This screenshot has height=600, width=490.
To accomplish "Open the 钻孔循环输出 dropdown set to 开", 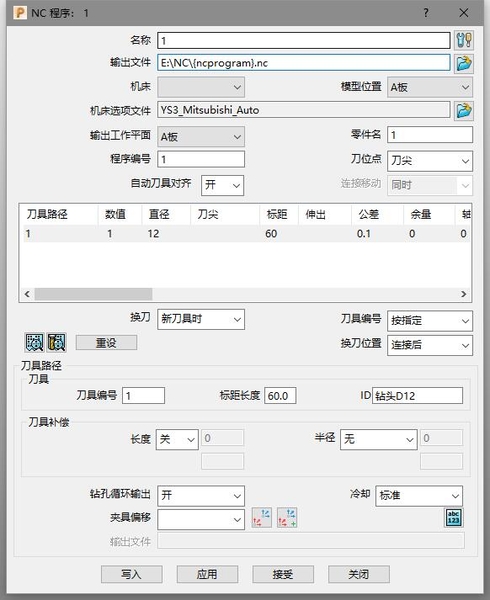I will (201, 496).
